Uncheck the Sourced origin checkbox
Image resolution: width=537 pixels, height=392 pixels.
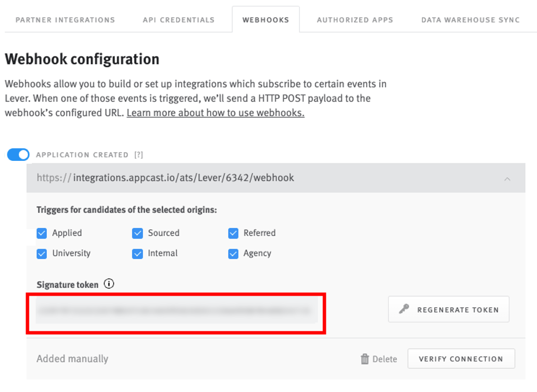(137, 233)
